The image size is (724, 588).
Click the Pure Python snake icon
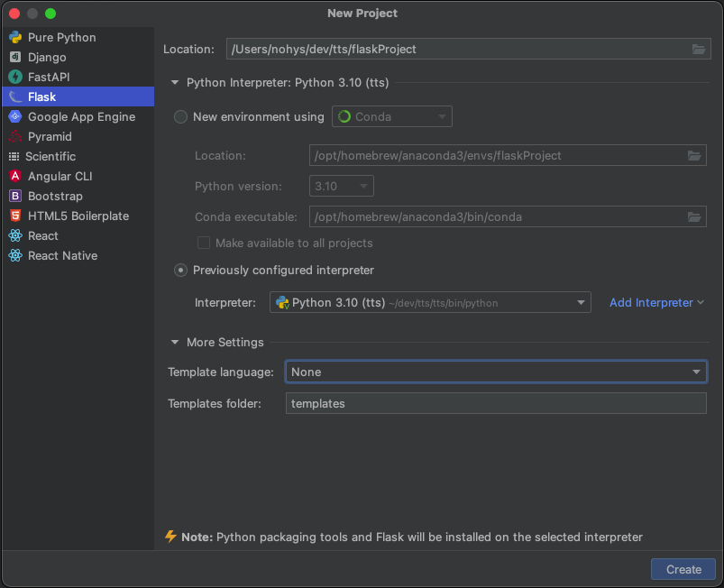click(15, 37)
